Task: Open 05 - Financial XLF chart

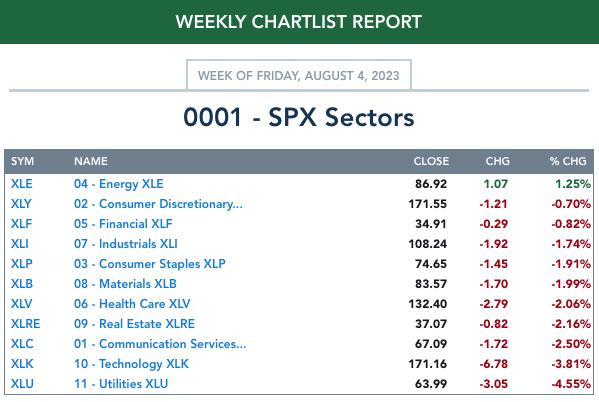Action: [x=123, y=224]
